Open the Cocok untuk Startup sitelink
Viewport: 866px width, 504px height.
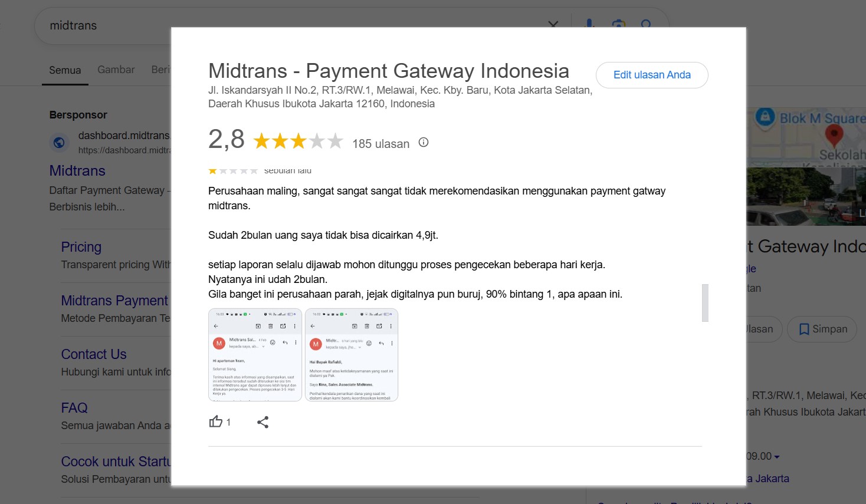pos(116,462)
